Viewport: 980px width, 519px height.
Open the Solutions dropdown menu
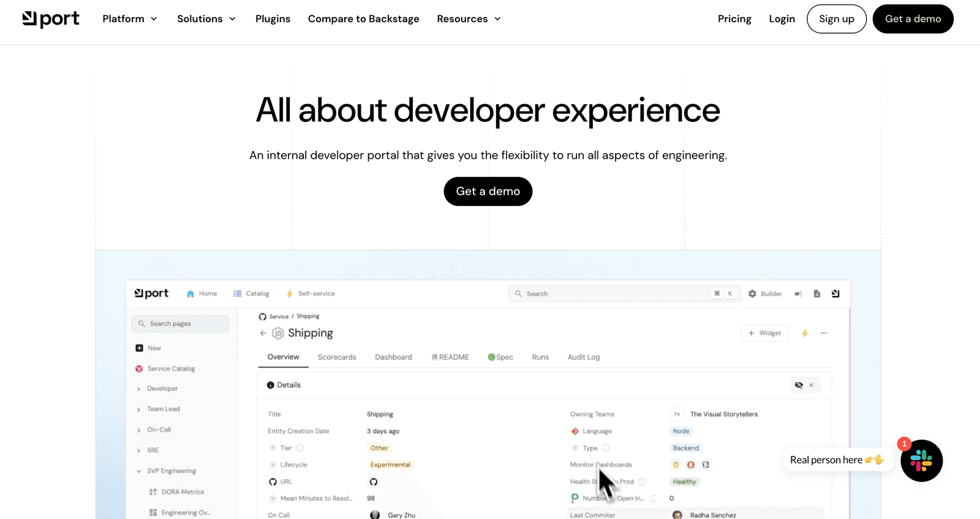pos(206,19)
